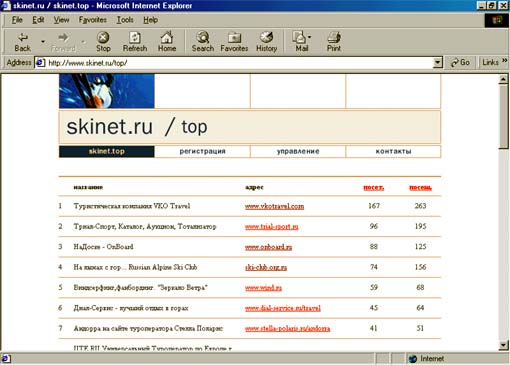Sort by the first red visits column header

pyautogui.click(x=374, y=187)
